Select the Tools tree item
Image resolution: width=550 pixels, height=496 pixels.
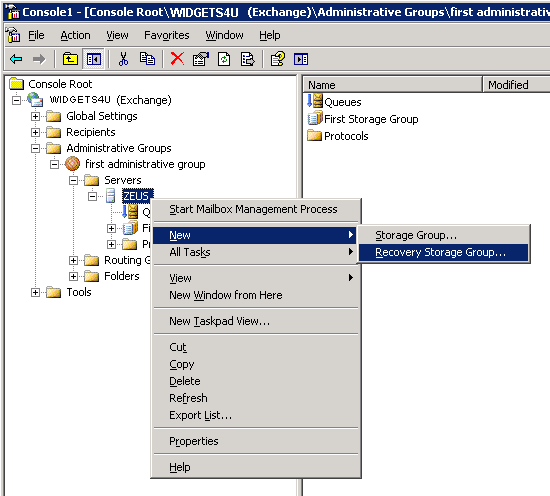tap(79, 292)
